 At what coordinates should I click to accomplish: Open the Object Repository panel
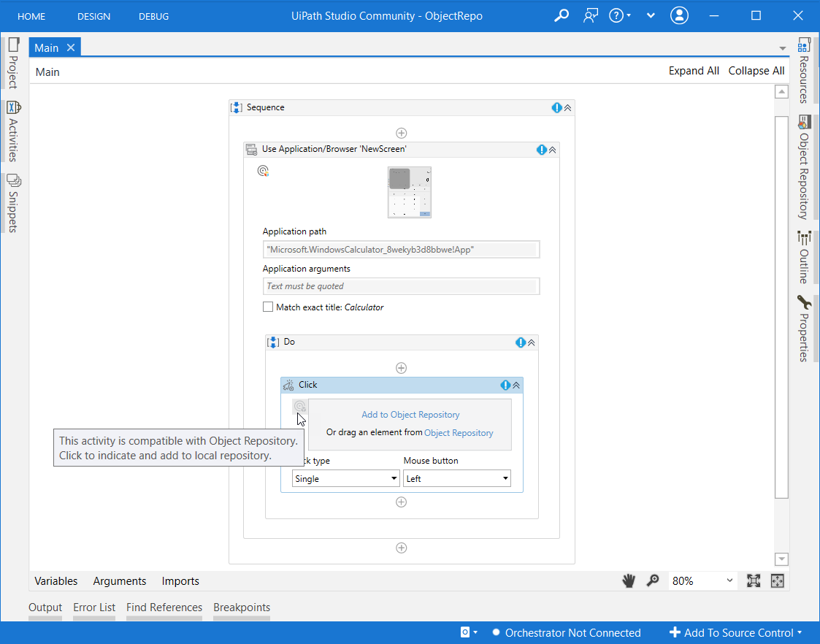[x=804, y=155]
